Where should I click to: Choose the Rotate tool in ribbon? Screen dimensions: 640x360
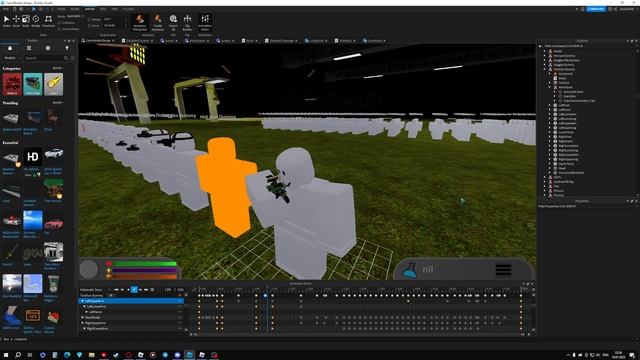click(36, 21)
